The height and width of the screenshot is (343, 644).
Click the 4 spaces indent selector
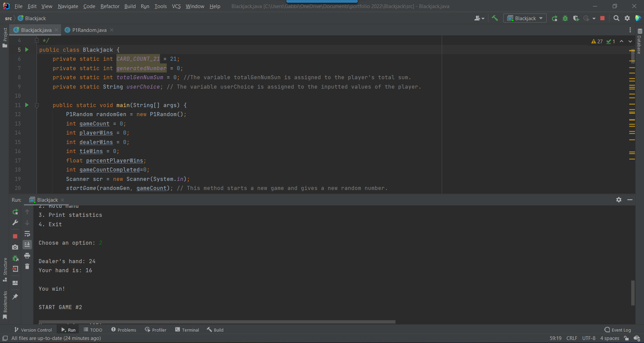609,338
